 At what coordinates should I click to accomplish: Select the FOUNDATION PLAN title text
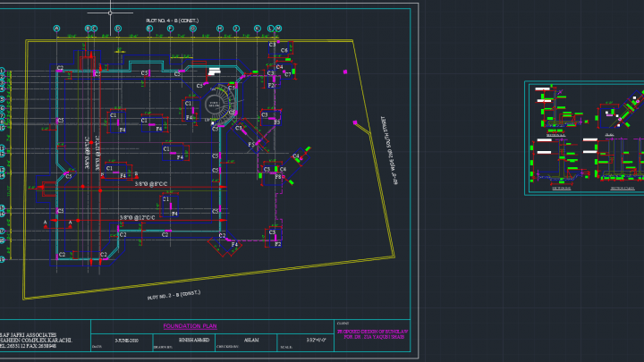[190, 326]
